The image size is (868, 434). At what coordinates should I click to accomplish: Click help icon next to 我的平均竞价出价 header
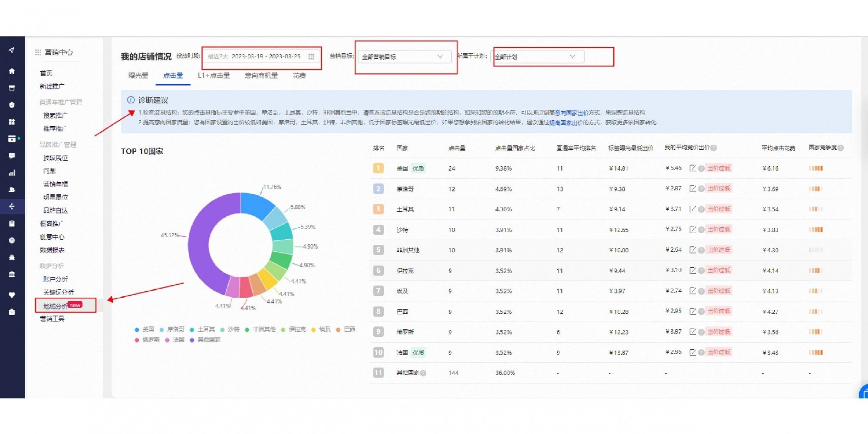coord(713,148)
